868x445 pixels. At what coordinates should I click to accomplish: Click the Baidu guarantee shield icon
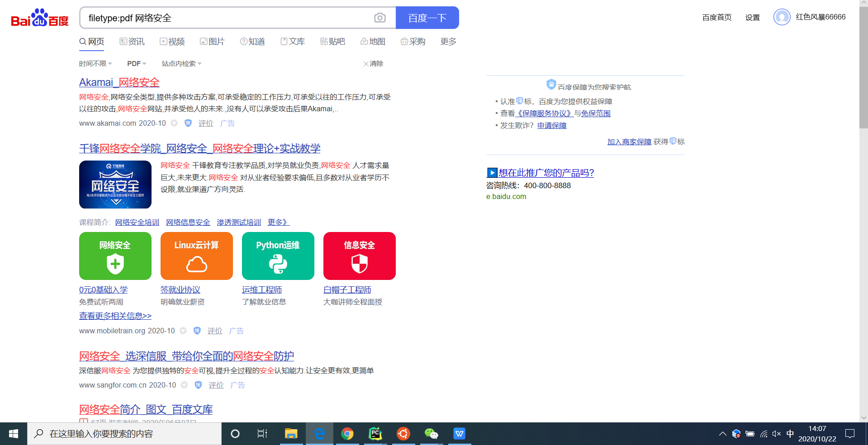(551, 84)
